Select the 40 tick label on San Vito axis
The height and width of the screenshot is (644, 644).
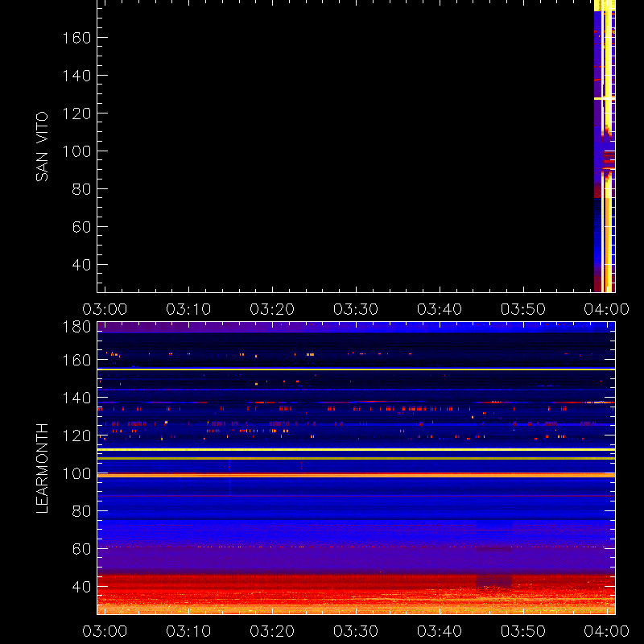pyautogui.click(x=81, y=265)
